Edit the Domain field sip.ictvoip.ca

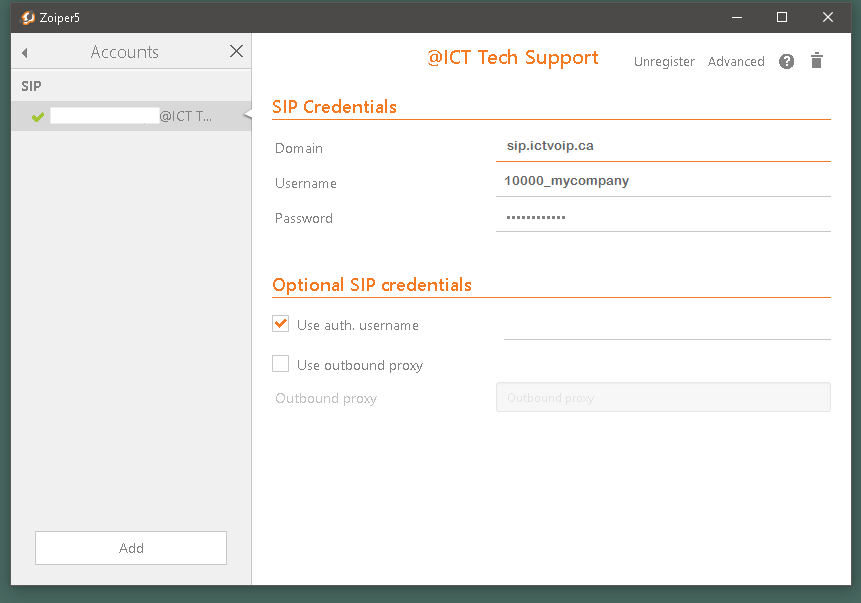(663, 147)
